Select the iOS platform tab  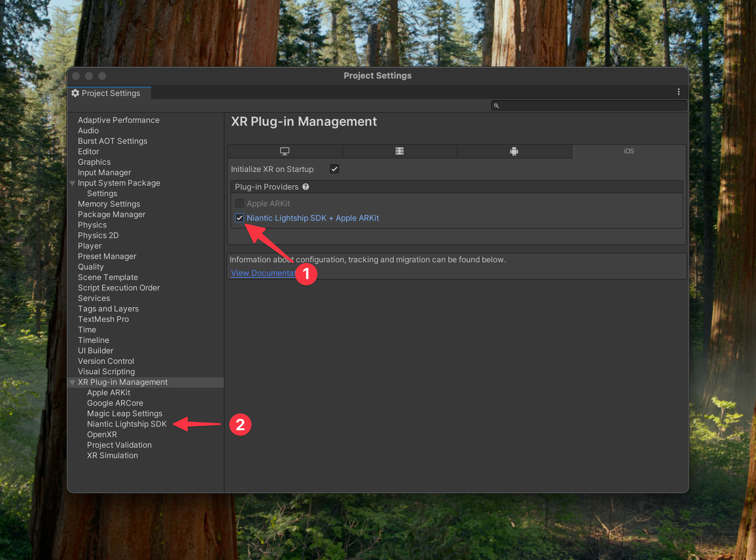(629, 151)
